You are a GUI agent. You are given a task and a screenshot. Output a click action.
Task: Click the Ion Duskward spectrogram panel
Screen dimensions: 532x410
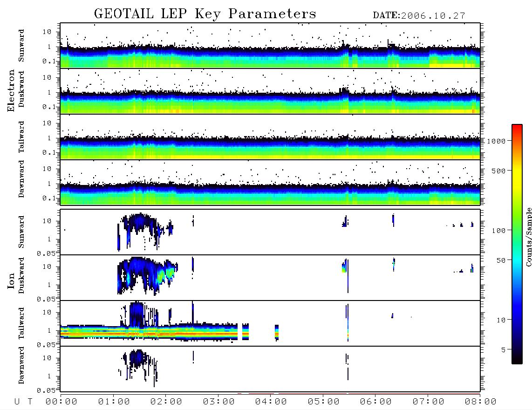click(x=270, y=278)
